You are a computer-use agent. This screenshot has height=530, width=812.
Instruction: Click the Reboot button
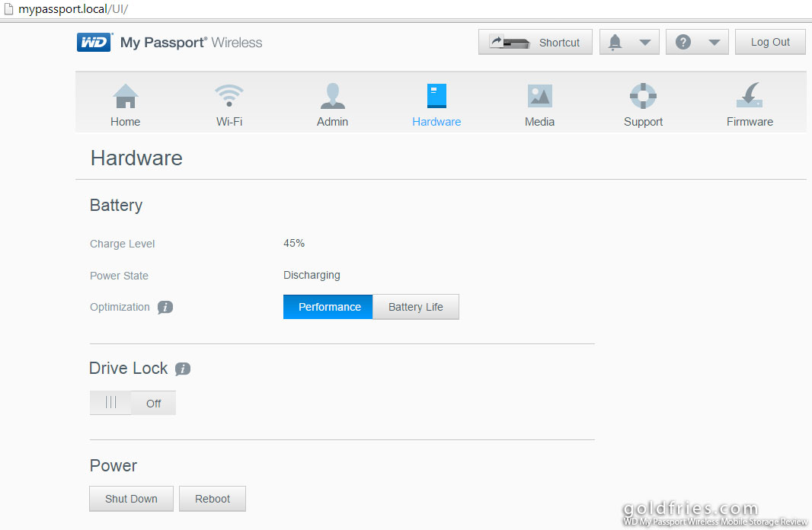(x=213, y=499)
